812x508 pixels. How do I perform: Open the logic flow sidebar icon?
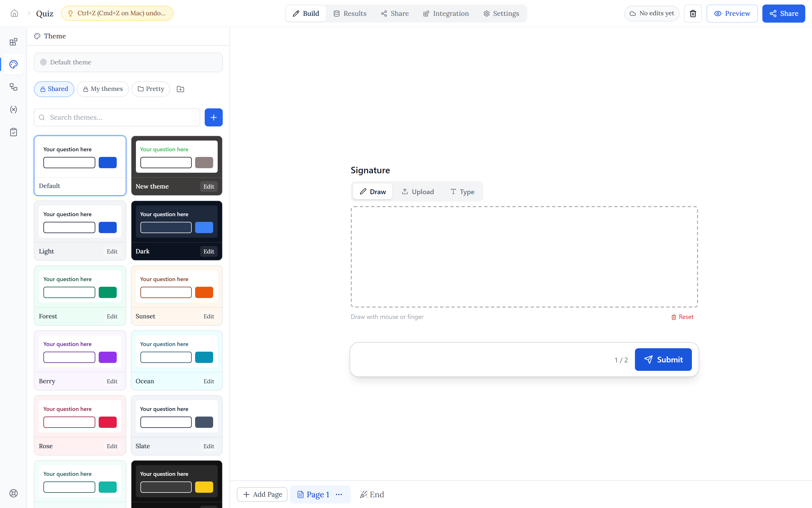(14, 87)
